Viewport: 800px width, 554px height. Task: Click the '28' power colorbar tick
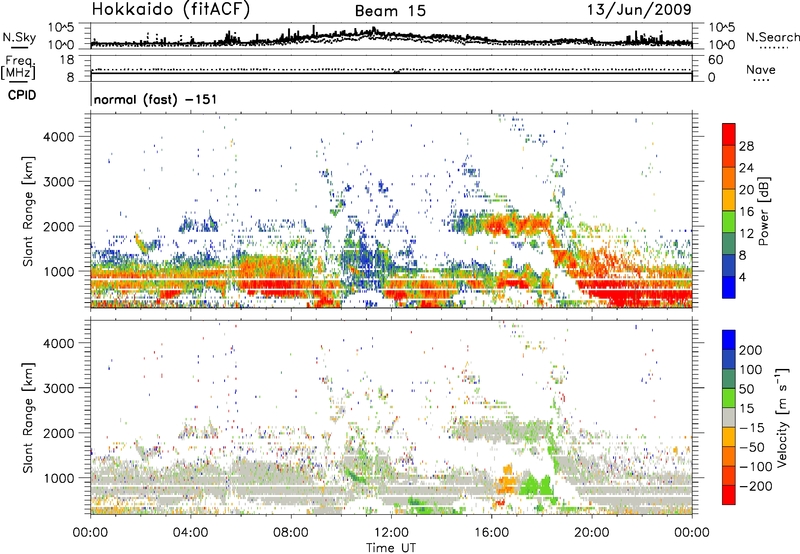point(746,146)
